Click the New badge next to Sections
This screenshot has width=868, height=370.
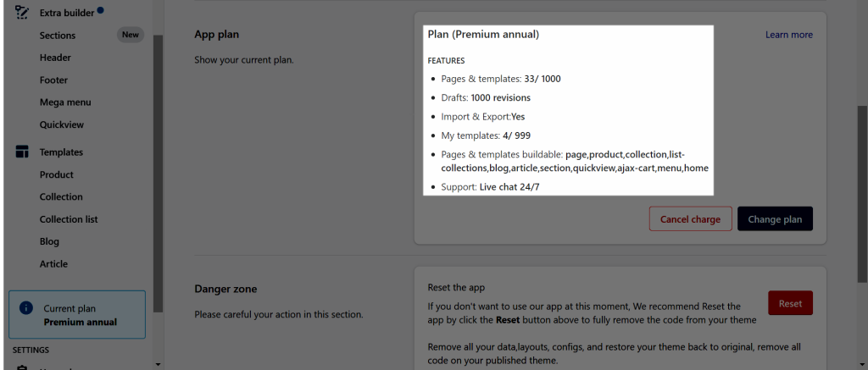(131, 35)
